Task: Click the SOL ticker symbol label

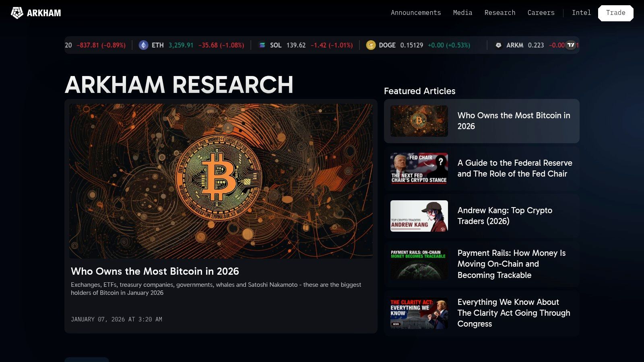Action: point(276,45)
